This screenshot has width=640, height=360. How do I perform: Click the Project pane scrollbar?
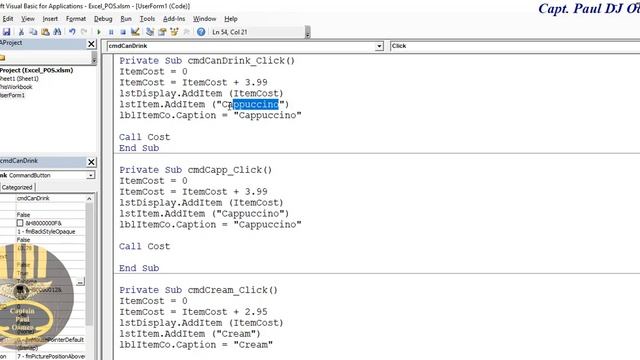click(x=94, y=58)
